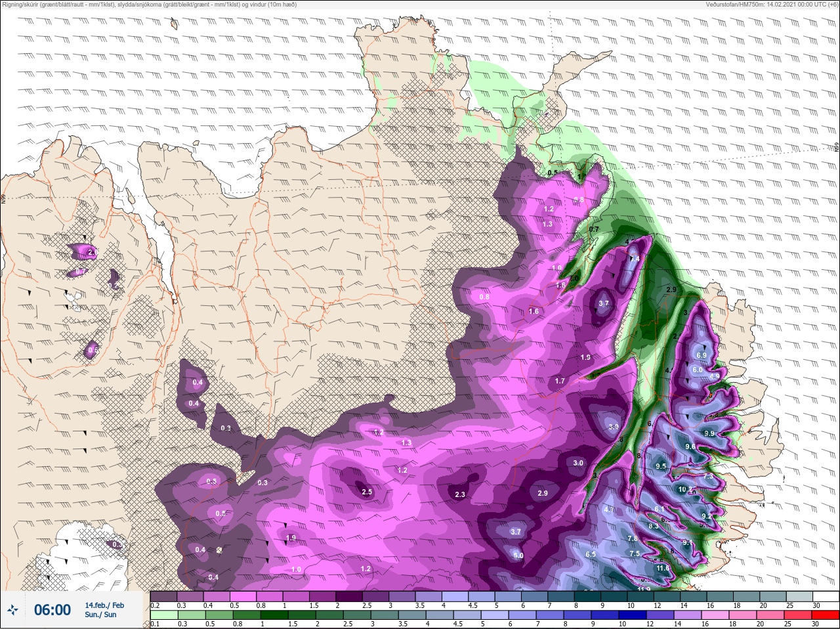
Task: Click the 06:00 forecast time label
Action: pos(52,610)
